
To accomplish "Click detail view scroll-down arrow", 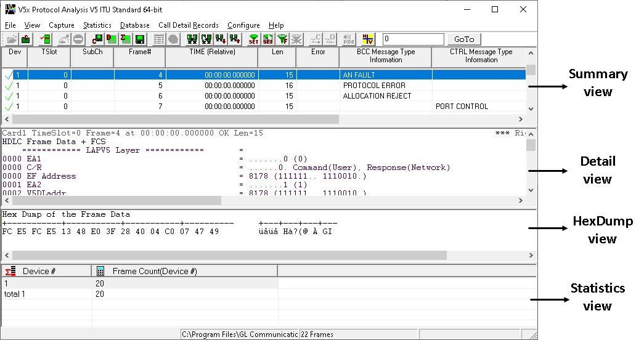I will point(531,190).
